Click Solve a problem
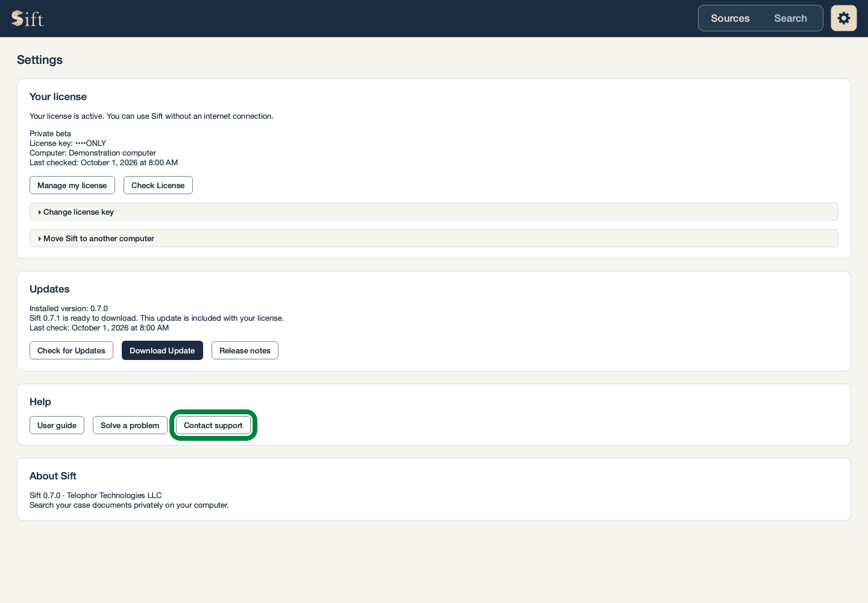The width and height of the screenshot is (868, 603). click(130, 425)
